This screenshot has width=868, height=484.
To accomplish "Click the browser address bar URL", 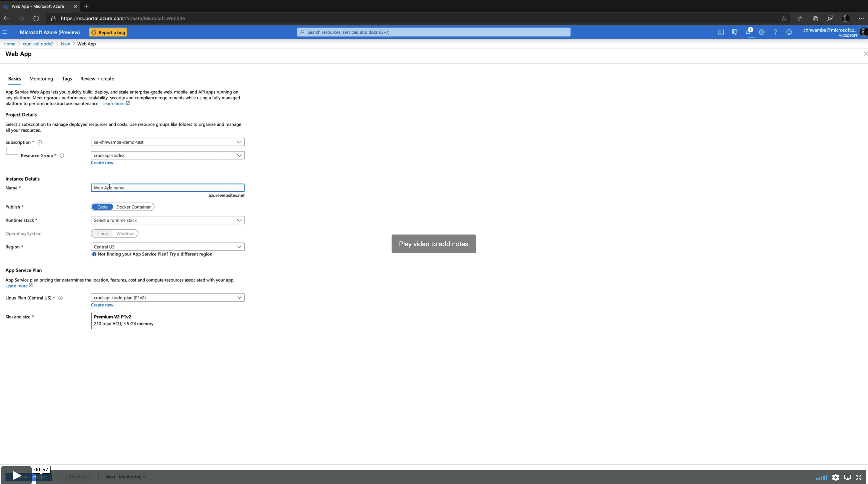I will pos(123,19).
